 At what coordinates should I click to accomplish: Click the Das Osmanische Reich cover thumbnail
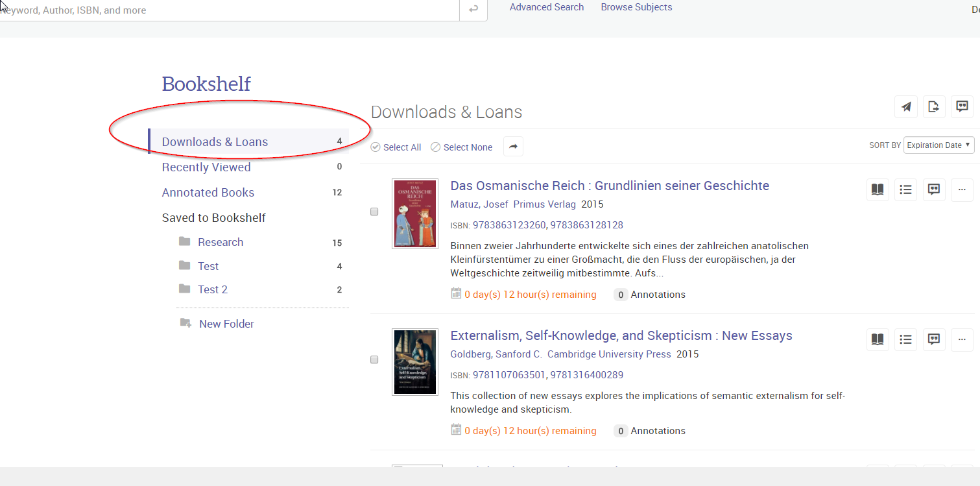(x=415, y=213)
